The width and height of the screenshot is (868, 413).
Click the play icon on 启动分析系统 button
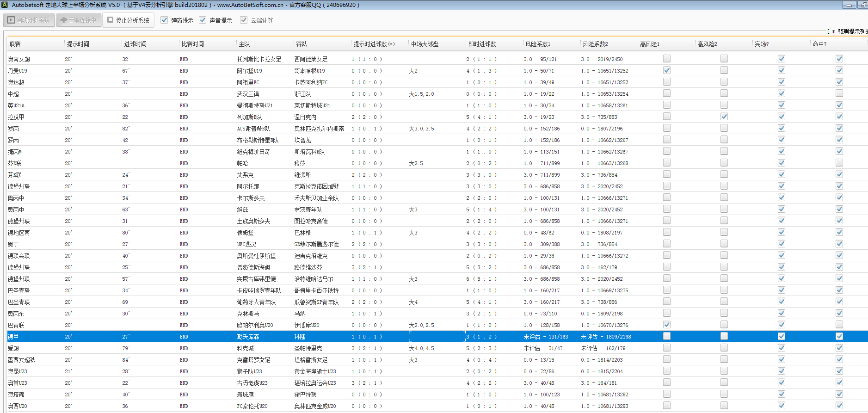click(11, 20)
